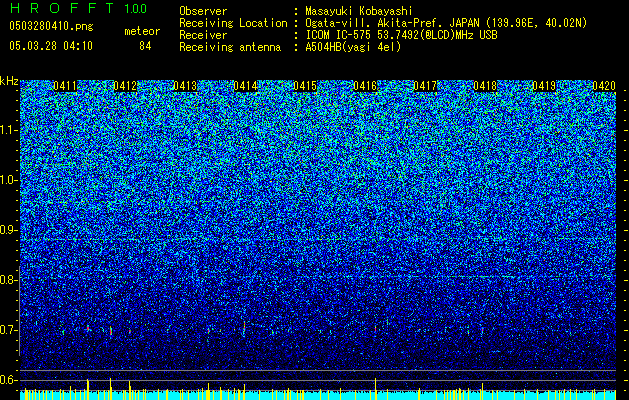Click the timestamp 05.03.28 04:10
Viewport: 629px width, 400px height.
click(51, 46)
